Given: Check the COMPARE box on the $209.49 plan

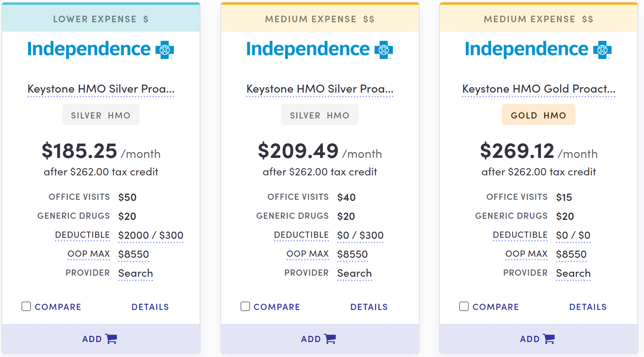Looking at the screenshot, I should [x=245, y=306].
